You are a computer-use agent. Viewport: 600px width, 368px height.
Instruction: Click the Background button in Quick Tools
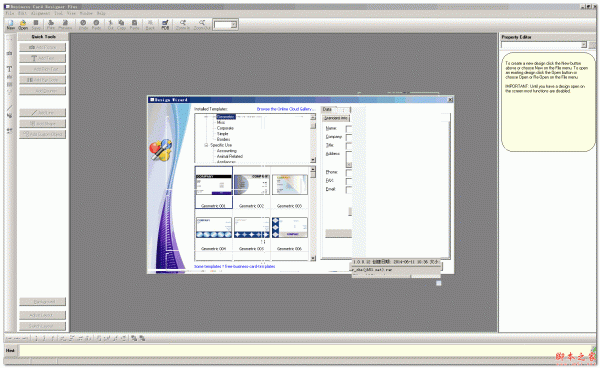click(x=42, y=302)
